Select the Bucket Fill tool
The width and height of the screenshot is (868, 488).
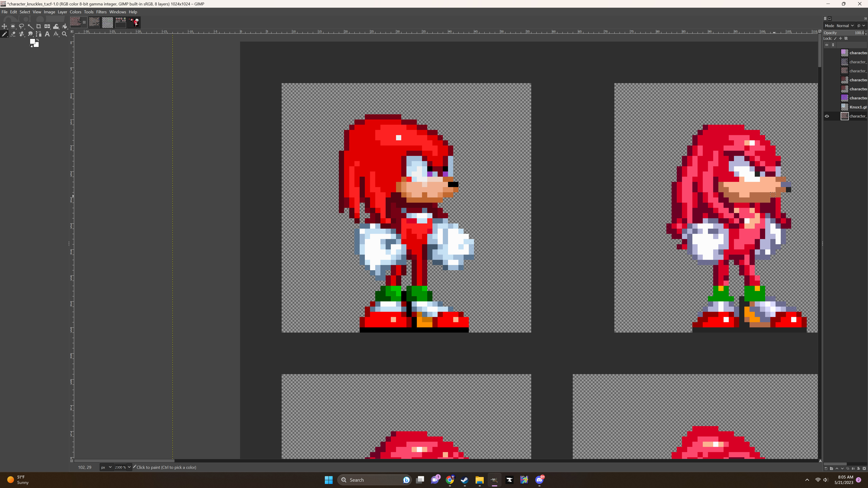click(65, 26)
